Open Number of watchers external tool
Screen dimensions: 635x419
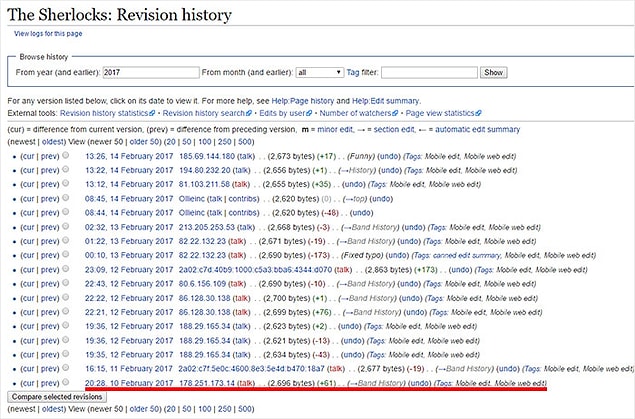click(359, 113)
